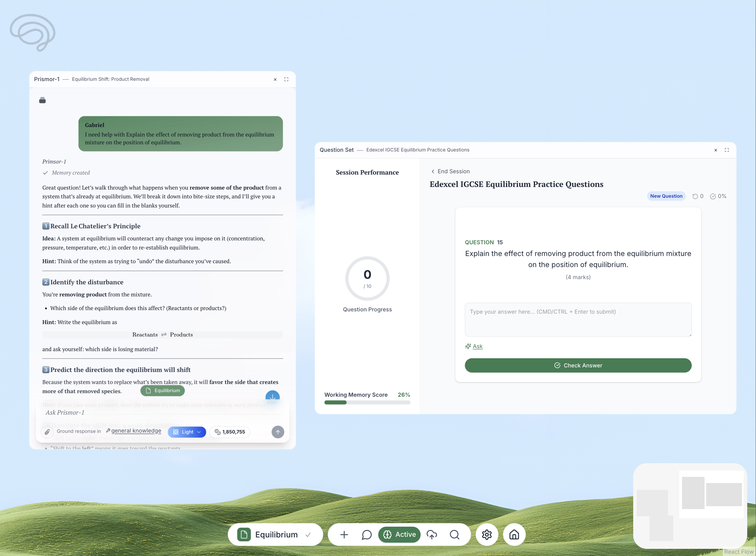Open the chat bubble icon in dock

pyautogui.click(x=366, y=535)
